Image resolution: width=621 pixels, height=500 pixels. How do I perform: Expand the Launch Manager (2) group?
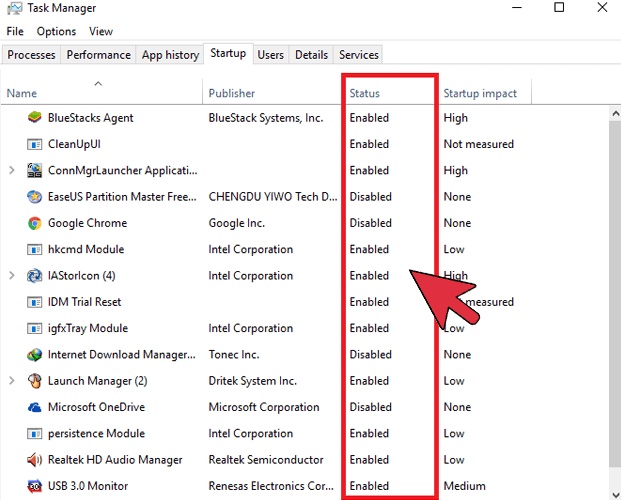click(x=12, y=381)
